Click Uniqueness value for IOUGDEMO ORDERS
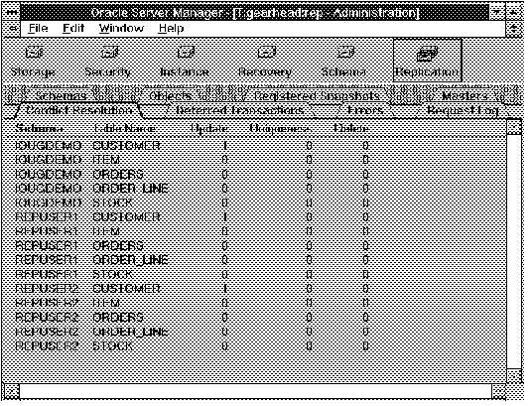The width and height of the screenshot is (532, 406). (309, 174)
